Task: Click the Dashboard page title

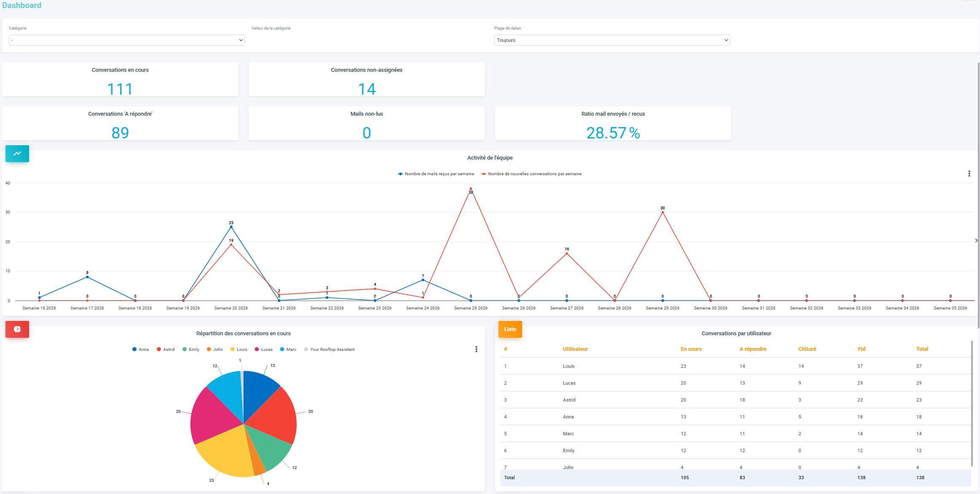Action: pyautogui.click(x=22, y=5)
